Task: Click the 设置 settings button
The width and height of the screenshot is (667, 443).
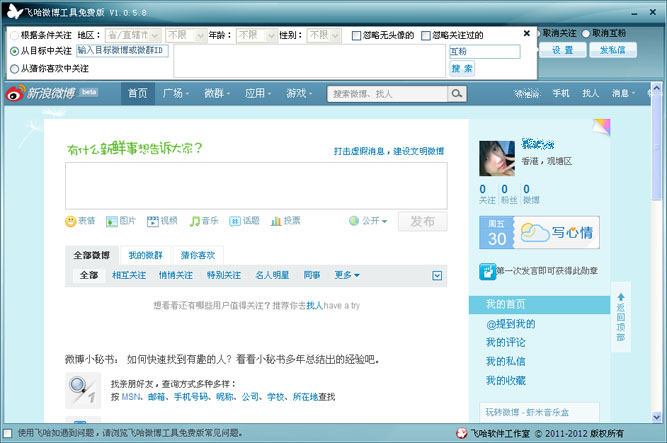Action: [562, 50]
